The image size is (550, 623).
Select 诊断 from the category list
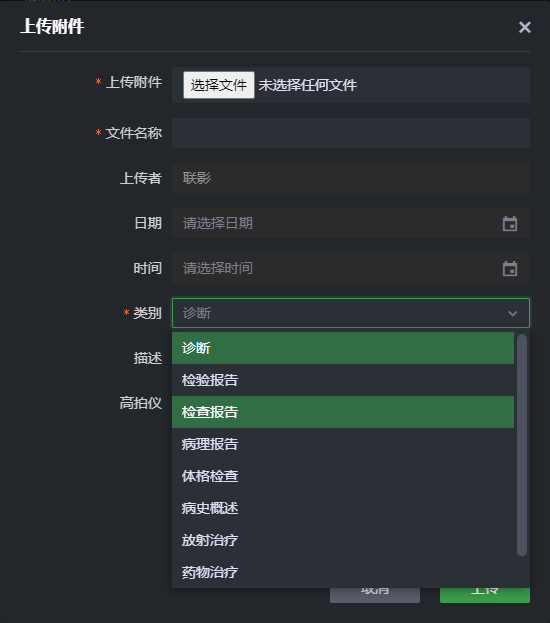(343, 348)
